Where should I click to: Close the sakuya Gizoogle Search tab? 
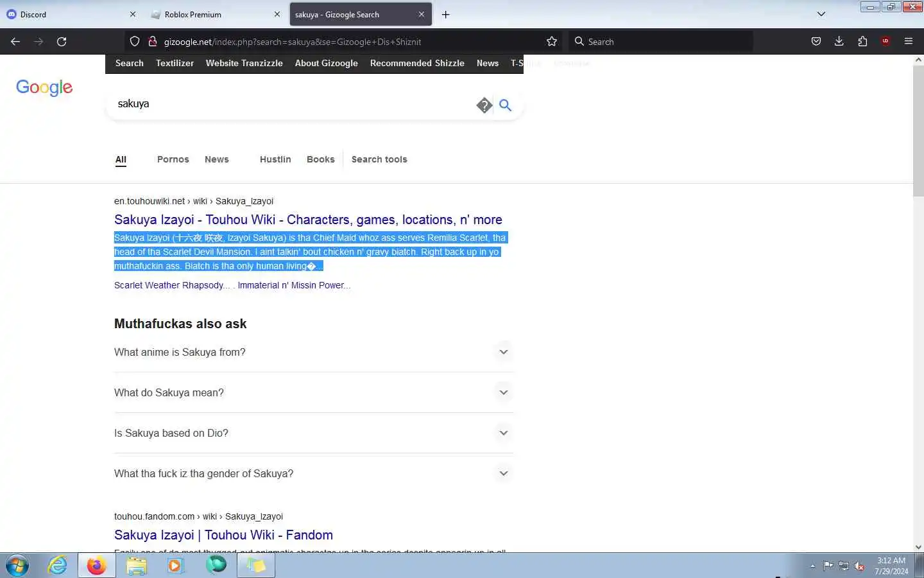(x=422, y=14)
